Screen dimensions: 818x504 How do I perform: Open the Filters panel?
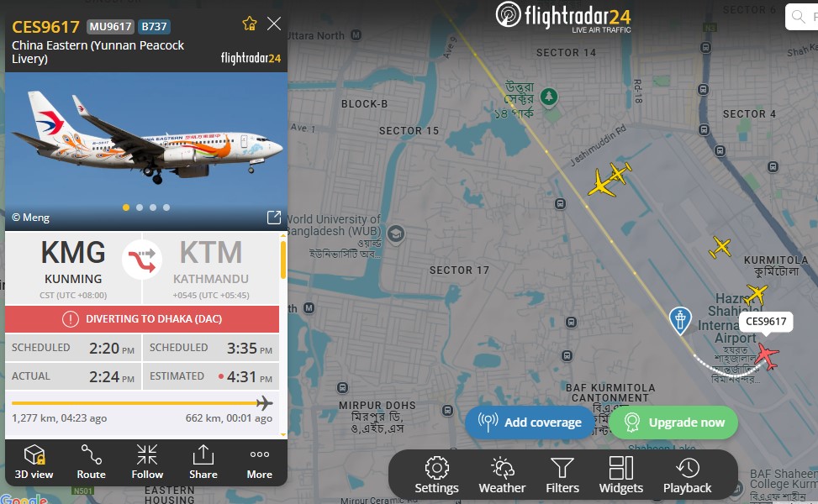[562, 475]
